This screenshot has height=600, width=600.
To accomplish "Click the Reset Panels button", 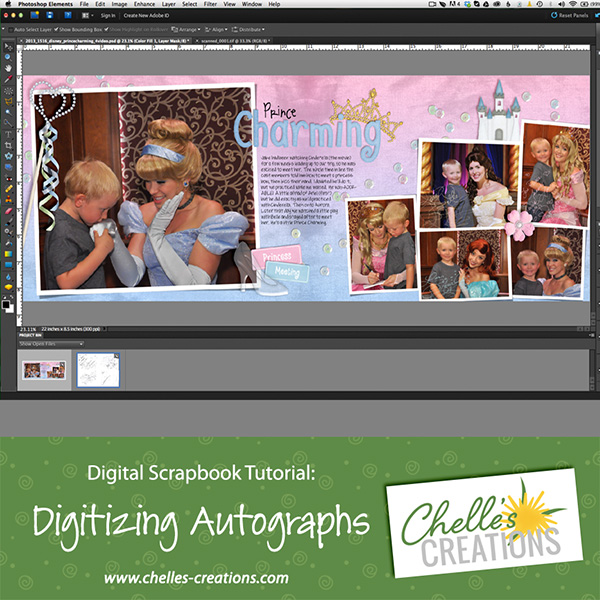I will [x=569, y=15].
